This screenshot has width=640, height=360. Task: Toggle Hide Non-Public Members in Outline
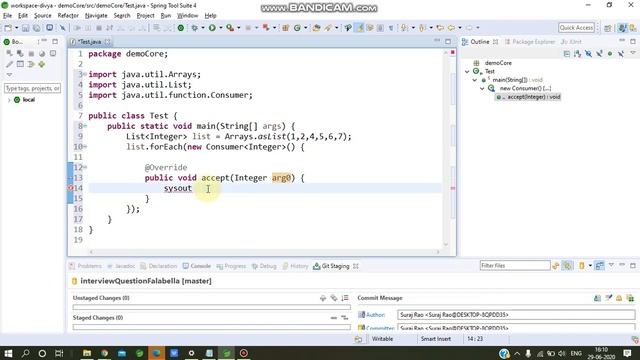[610, 54]
